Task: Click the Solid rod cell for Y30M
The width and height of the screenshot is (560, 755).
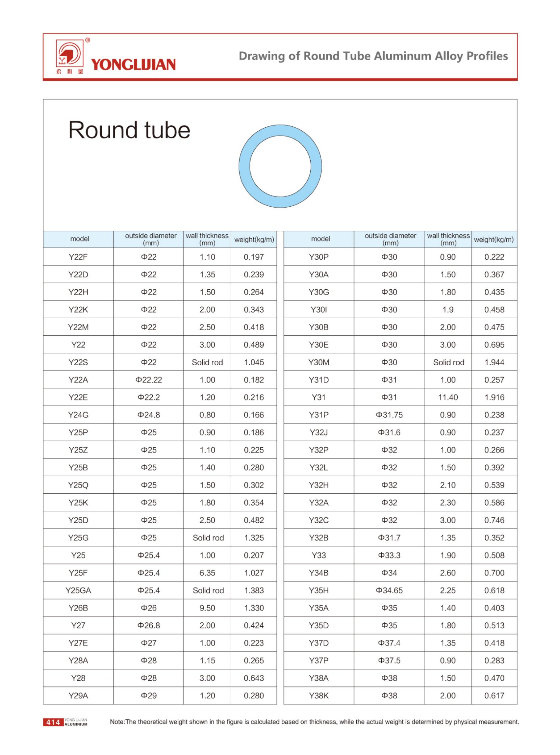Action: coord(448,362)
